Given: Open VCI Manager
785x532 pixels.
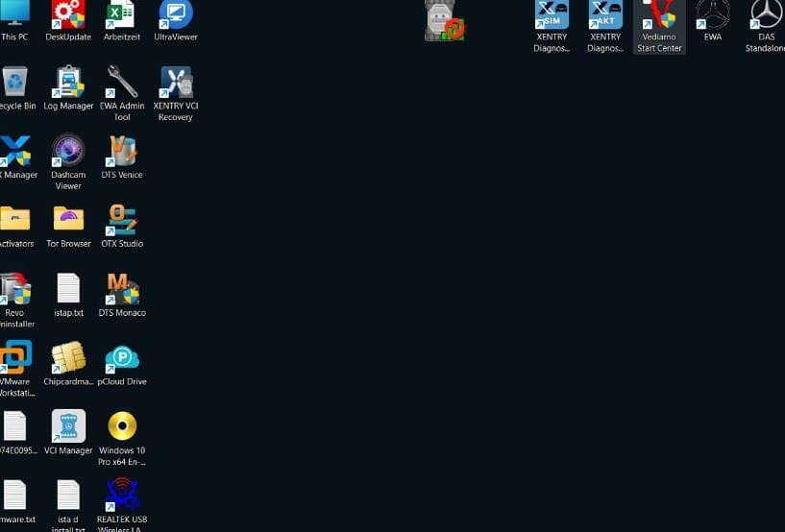Looking at the screenshot, I should [68, 433].
